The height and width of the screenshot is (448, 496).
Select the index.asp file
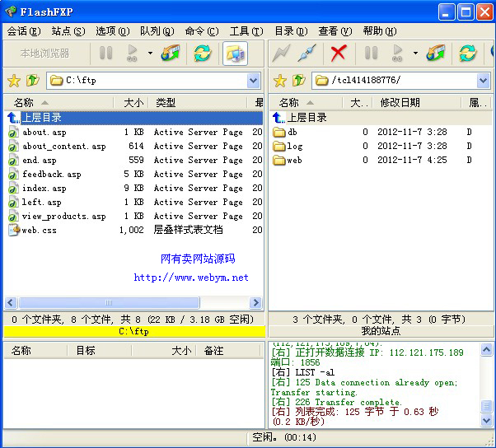44,188
